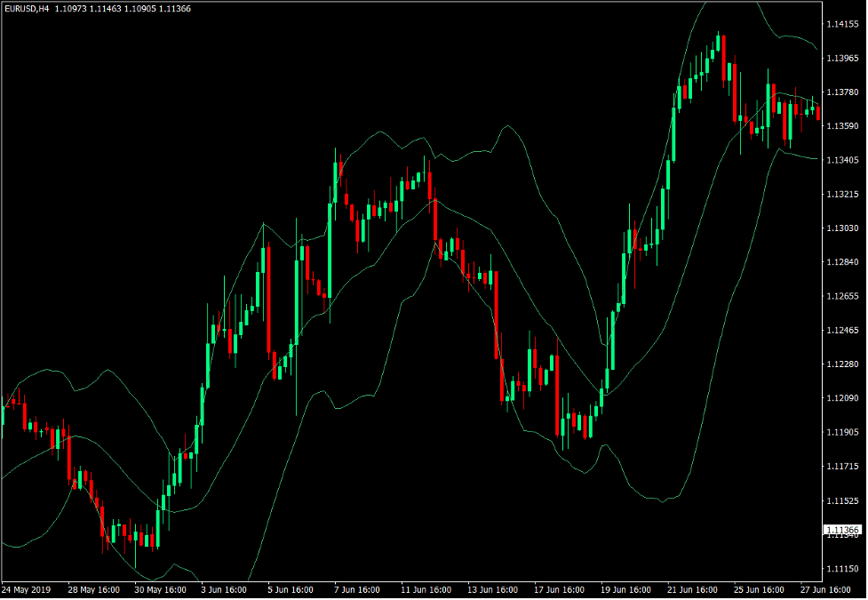Click the 27 Jun 16:00 time label
This screenshot has height=600, width=868.
(x=828, y=588)
